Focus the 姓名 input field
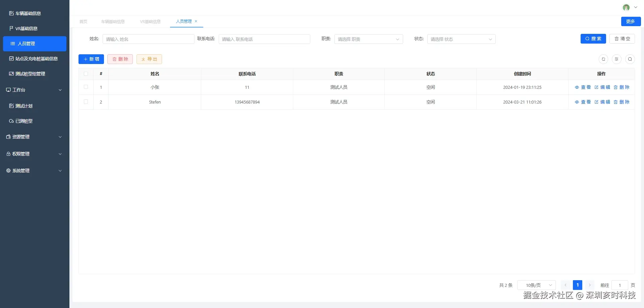The image size is (644, 308). [149, 39]
